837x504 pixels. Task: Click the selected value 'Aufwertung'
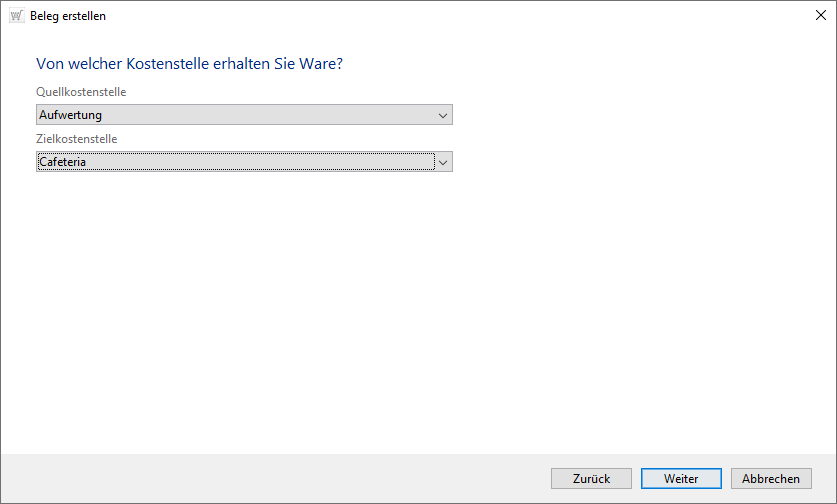click(70, 115)
